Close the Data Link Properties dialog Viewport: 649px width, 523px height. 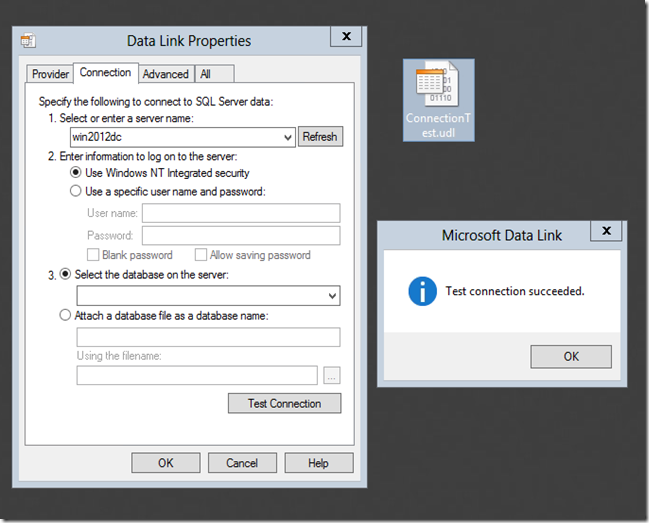346,37
